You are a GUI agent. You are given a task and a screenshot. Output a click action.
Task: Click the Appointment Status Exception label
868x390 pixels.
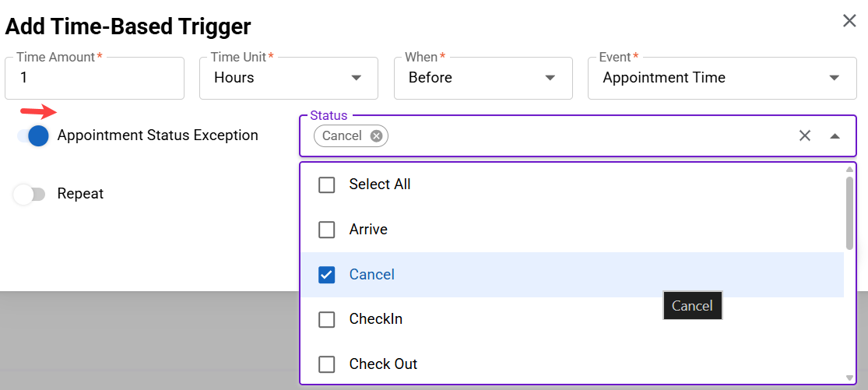point(157,135)
